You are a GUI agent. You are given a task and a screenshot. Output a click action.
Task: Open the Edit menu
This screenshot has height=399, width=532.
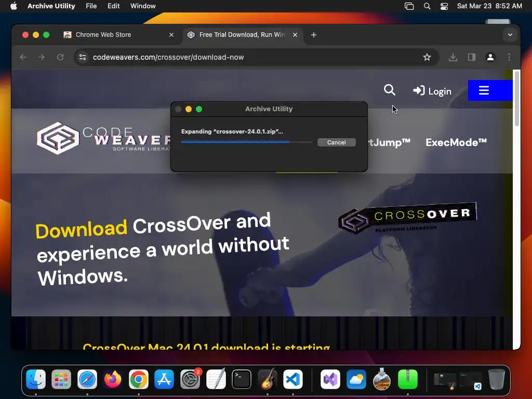[113, 6]
